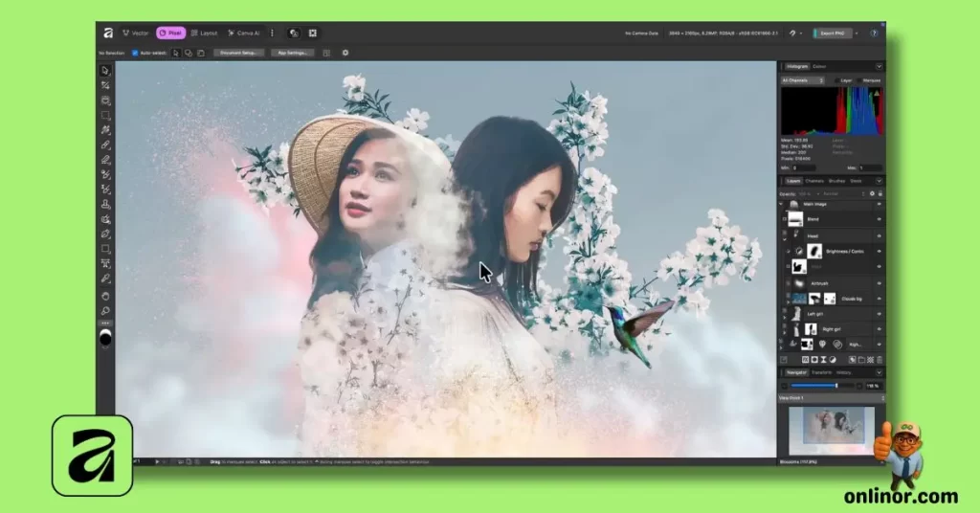Select the hand view tool

tap(105, 296)
